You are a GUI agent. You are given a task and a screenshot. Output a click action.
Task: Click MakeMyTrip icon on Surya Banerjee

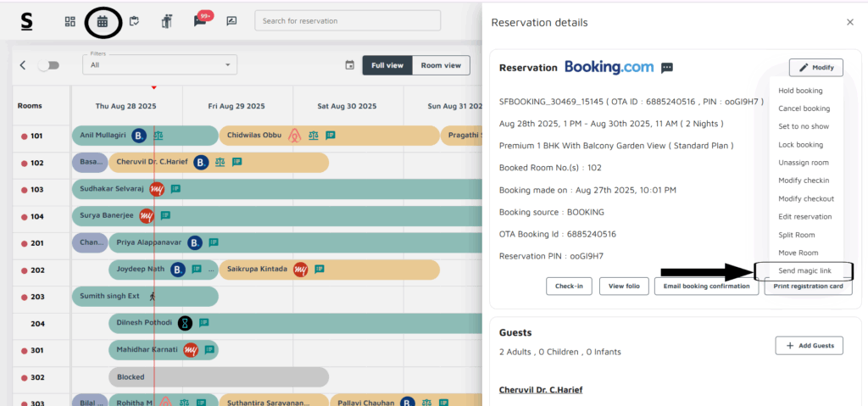(146, 216)
